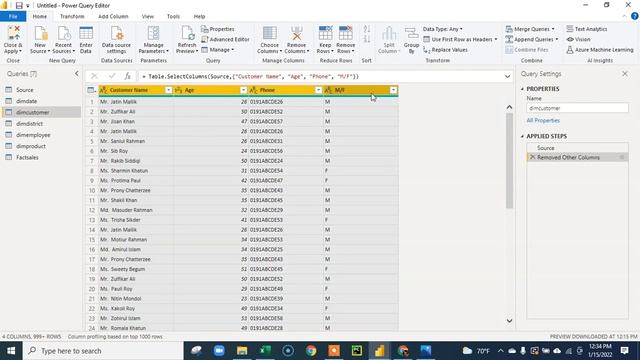The height and width of the screenshot is (360, 640).
Task: Click Merge Queries
Action: tap(530, 29)
